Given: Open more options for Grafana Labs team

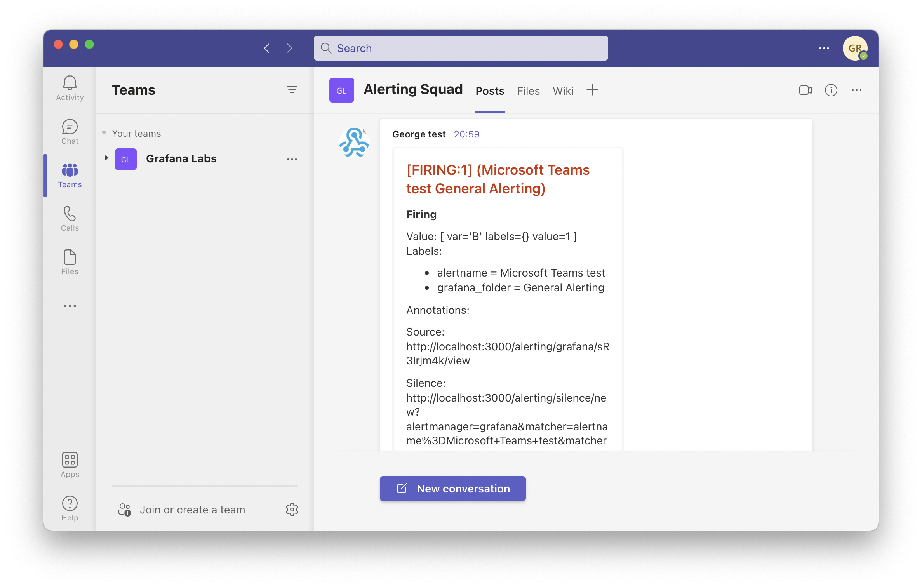Looking at the screenshot, I should pyautogui.click(x=292, y=159).
